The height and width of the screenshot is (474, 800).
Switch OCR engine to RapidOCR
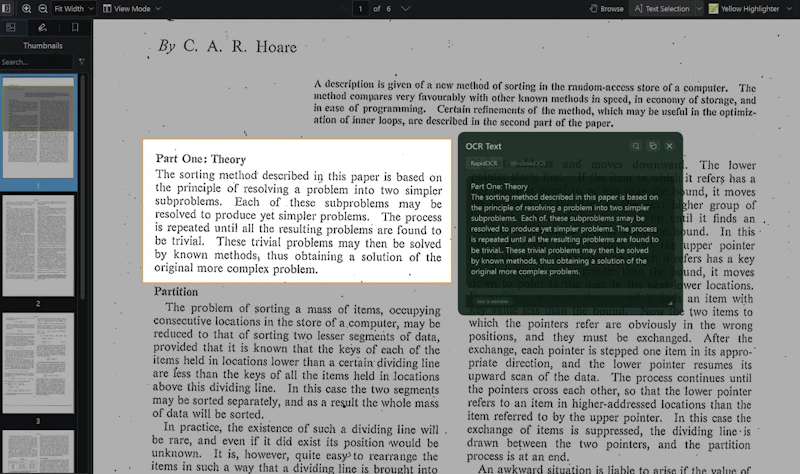pos(484,163)
